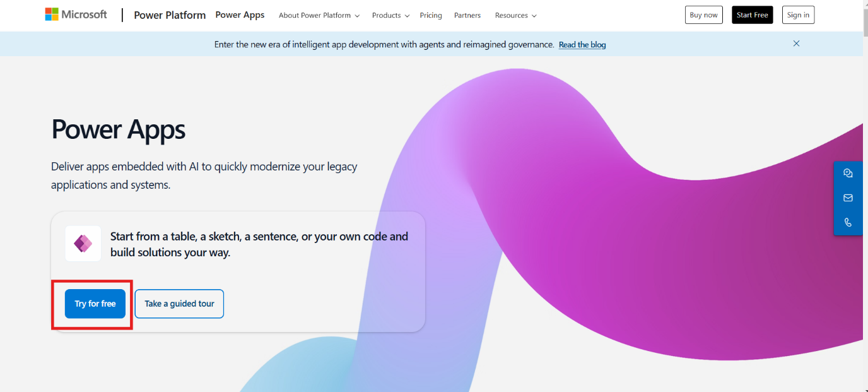Click the phone contact icon
Screen dimensions: 868x392
[x=848, y=222]
